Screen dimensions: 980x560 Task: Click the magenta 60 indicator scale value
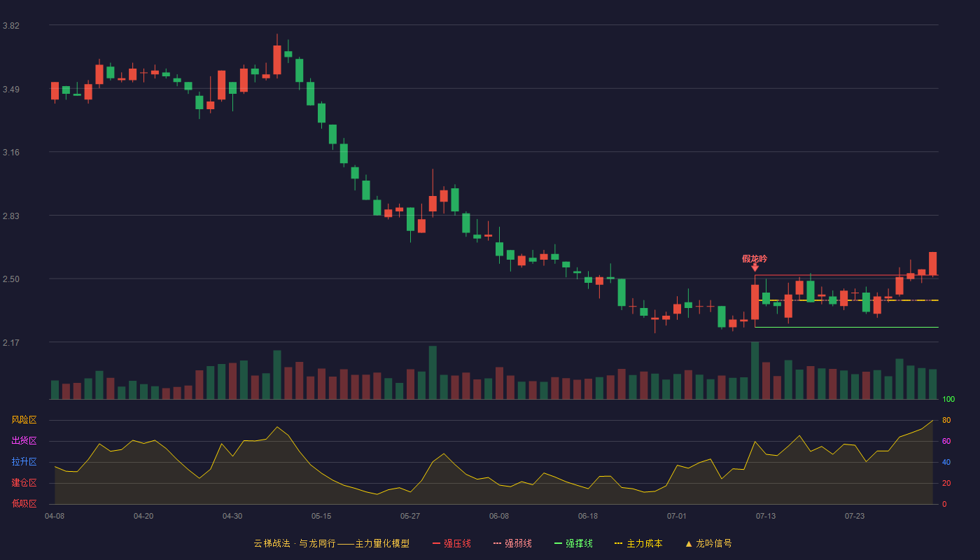coord(946,441)
